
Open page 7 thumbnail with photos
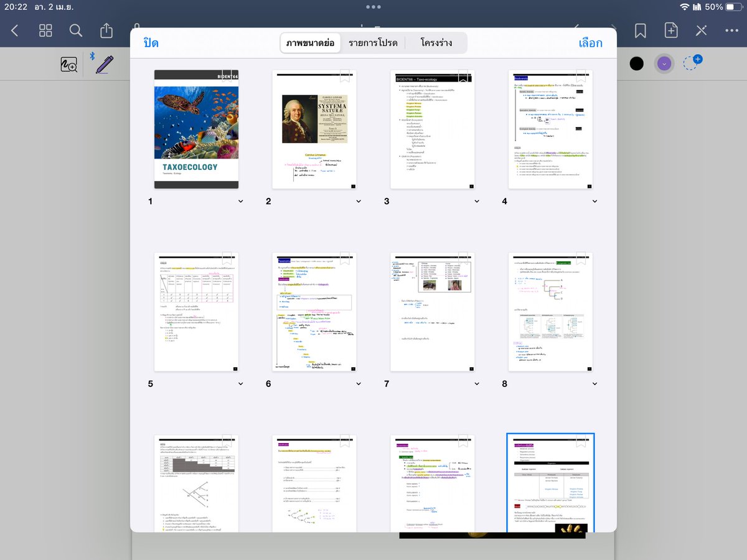click(x=433, y=311)
